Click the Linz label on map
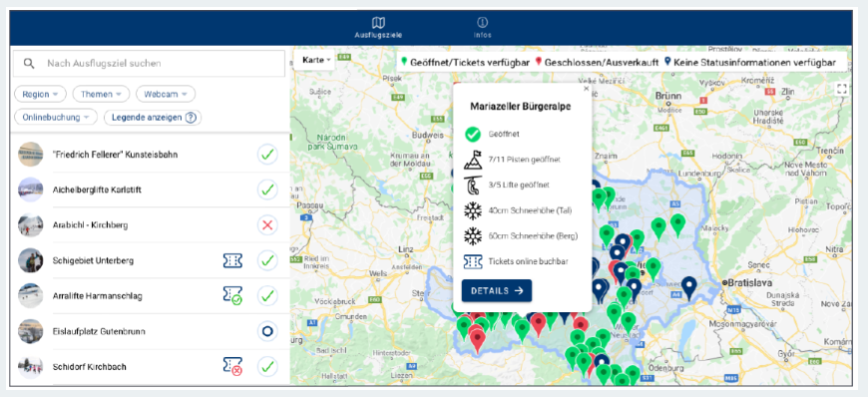Viewport: 868px width, 397px height. click(x=405, y=248)
